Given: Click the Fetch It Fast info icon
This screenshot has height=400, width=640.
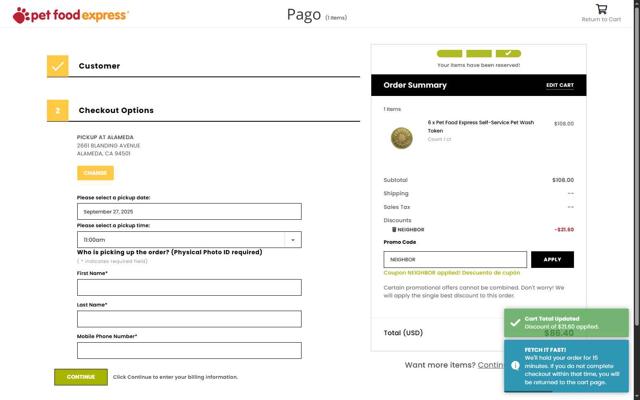Looking at the screenshot, I should pos(515,365).
